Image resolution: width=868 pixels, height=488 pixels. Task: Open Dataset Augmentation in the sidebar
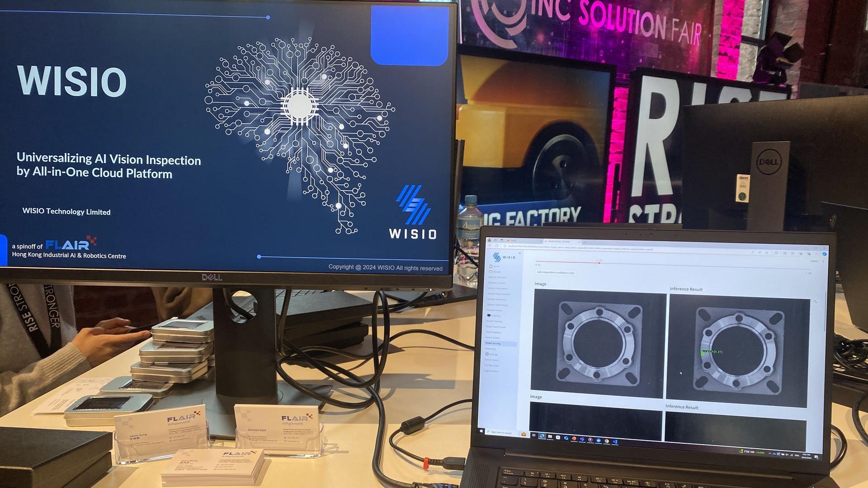499,294
